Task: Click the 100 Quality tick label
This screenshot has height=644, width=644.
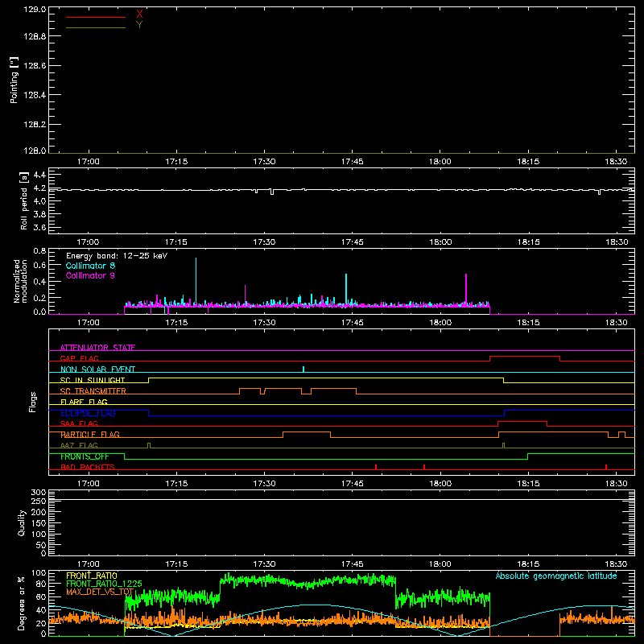Action: coord(38,535)
